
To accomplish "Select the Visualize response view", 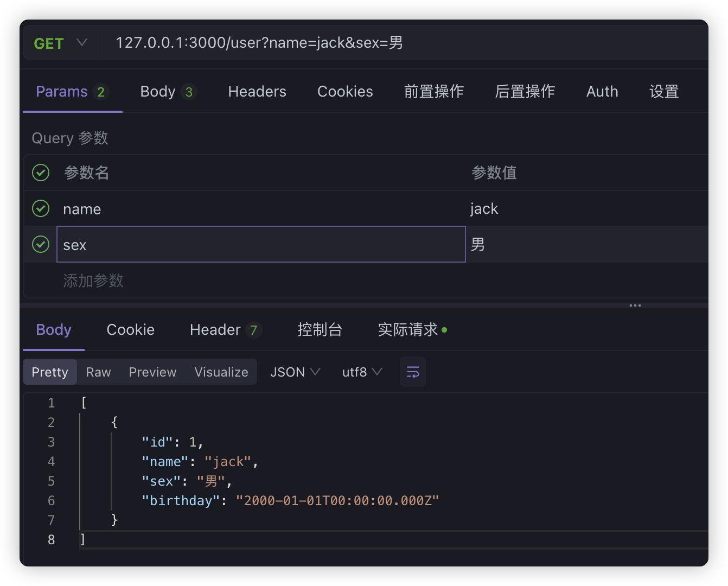I will click(221, 372).
